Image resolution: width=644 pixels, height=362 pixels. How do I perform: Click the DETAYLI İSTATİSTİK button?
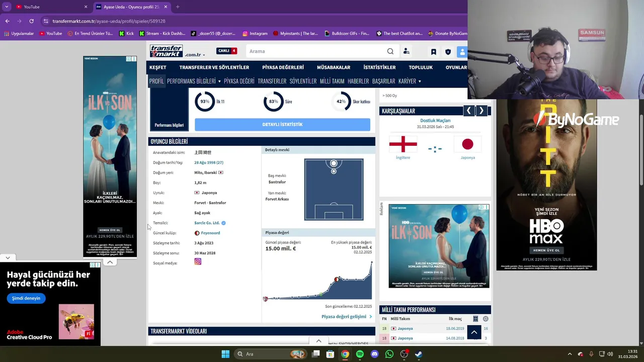[x=282, y=124]
